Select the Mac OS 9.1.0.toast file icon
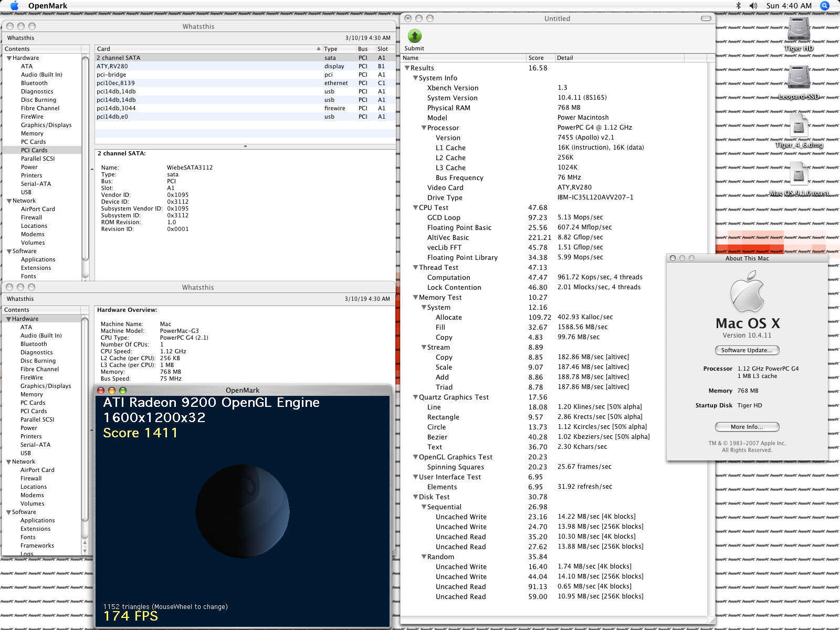Screen dimensions: 840x630 (799, 174)
